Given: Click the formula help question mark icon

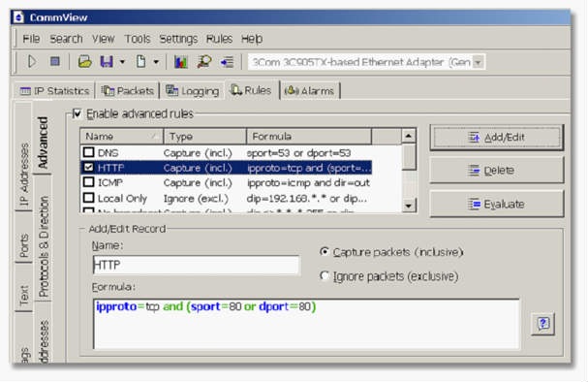Looking at the screenshot, I should point(543,324).
